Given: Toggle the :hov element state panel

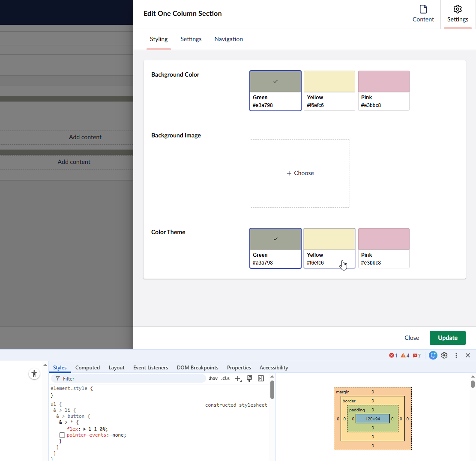Looking at the screenshot, I should tap(213, 378).
